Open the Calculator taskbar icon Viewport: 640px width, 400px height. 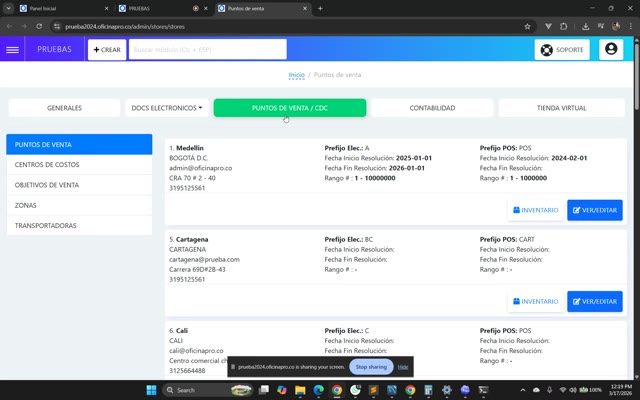tap(428, 390)
